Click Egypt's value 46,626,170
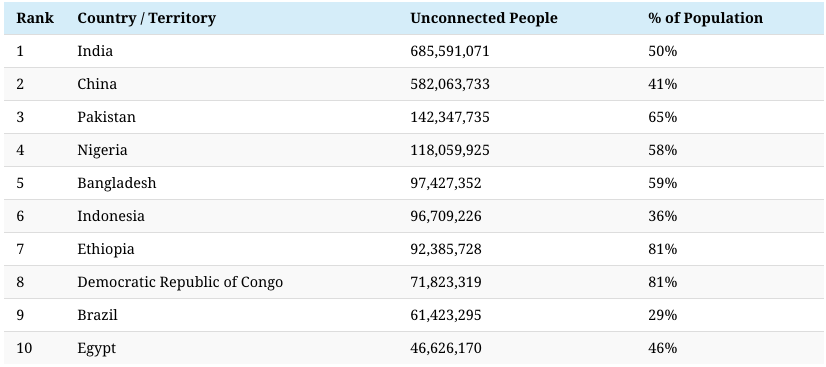Viewport: 826px width, 367px height. (x=446, y=348)
